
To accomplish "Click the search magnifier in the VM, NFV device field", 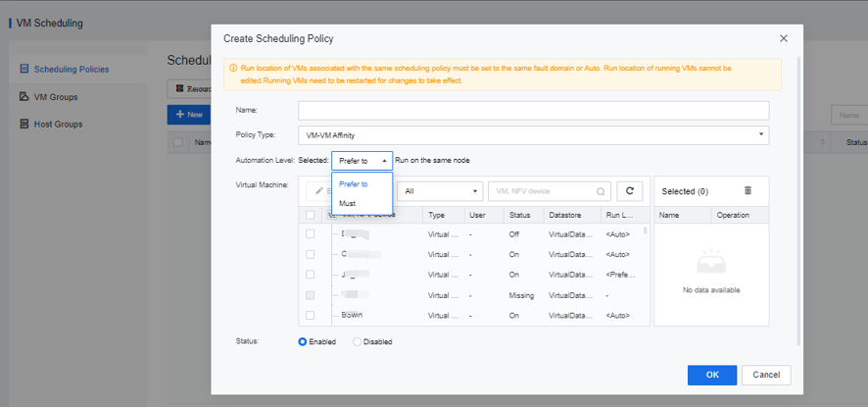I will tap(601, 191).
